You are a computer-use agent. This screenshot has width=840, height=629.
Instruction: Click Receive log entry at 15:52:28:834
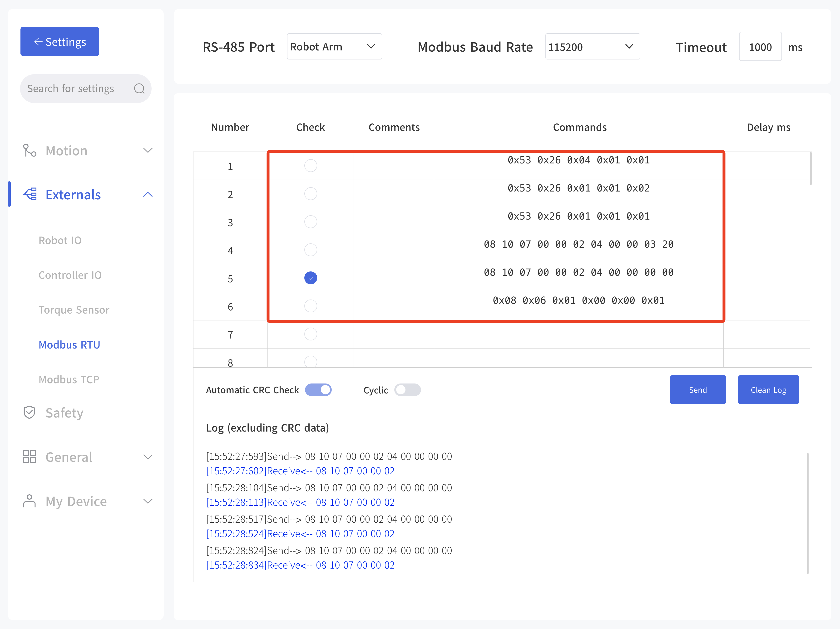click(x=300, y=565)
